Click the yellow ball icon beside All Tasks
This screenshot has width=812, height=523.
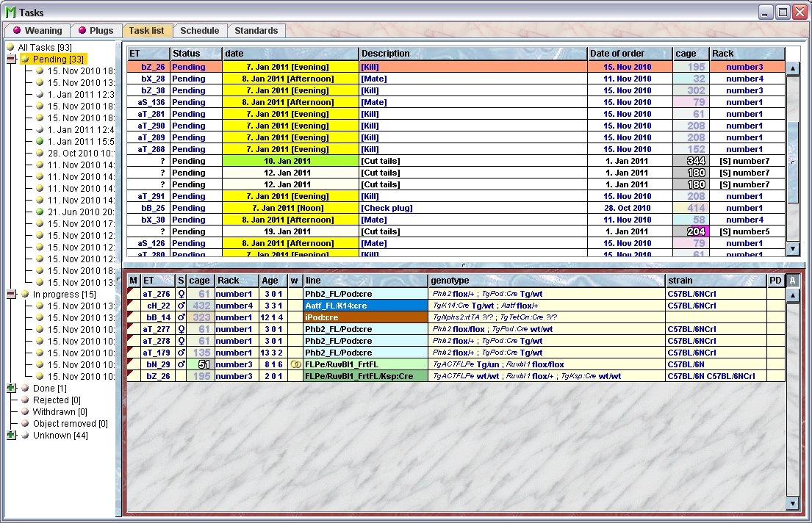pos(10,48)
